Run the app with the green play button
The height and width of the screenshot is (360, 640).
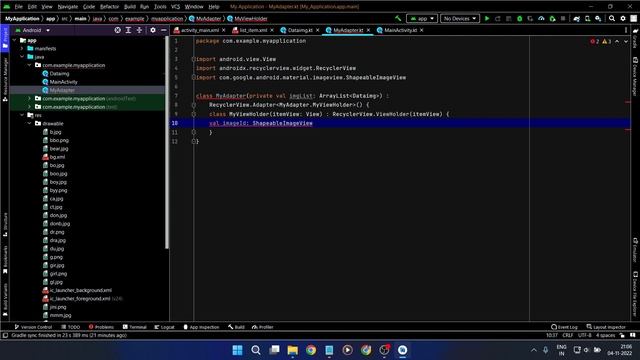pyautogui.click(x=487, y=18)
